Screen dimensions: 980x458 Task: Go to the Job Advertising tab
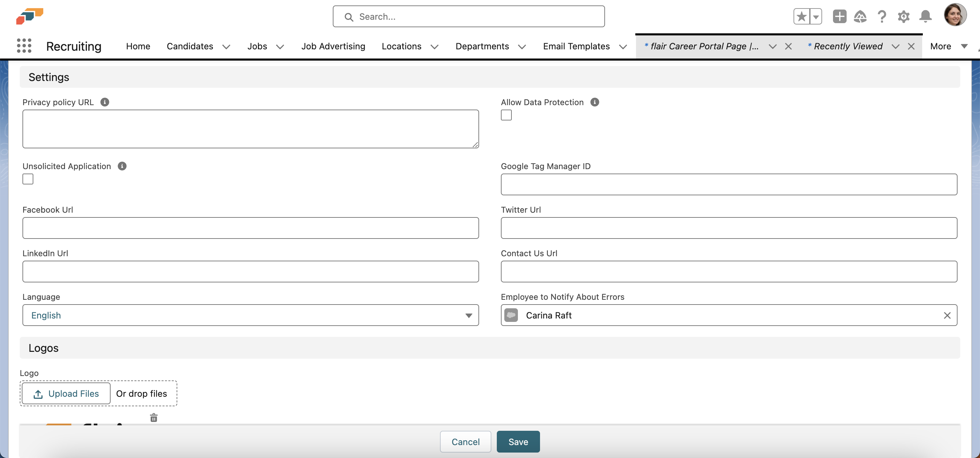pos(333,46)
